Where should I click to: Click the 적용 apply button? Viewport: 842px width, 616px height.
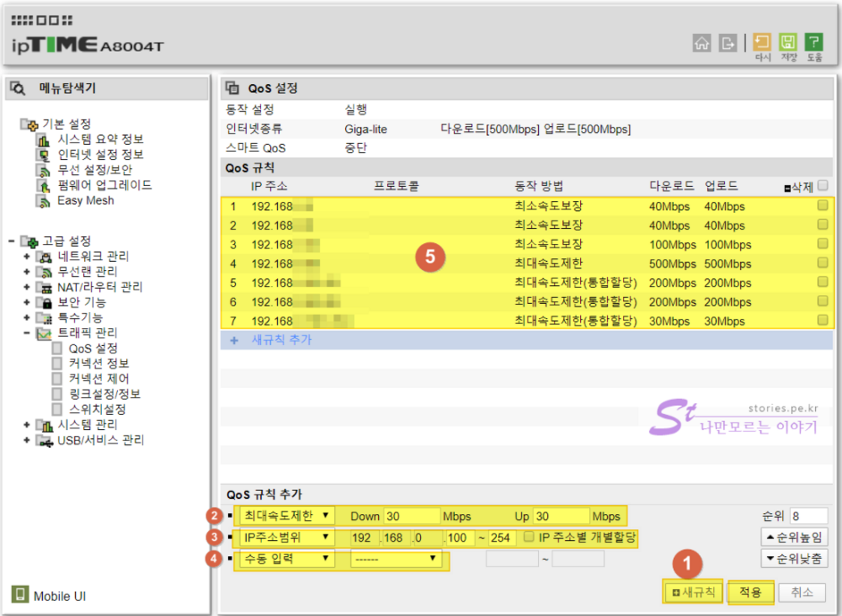(x=750, y=593)
